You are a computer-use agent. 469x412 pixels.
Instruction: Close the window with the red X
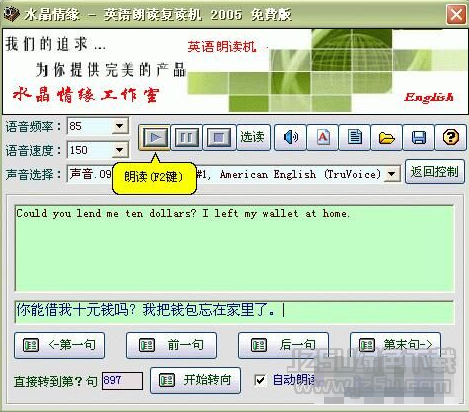[456, 14]
